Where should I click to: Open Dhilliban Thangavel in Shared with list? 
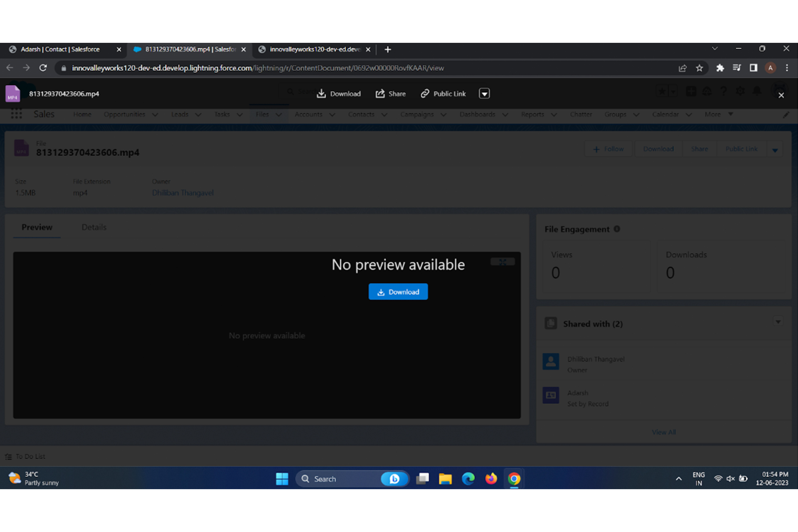(596, 359)
